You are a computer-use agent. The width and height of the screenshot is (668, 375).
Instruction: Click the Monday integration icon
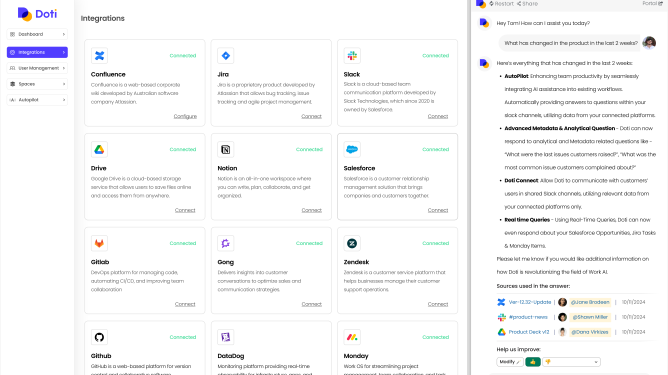tap(352, 337)
